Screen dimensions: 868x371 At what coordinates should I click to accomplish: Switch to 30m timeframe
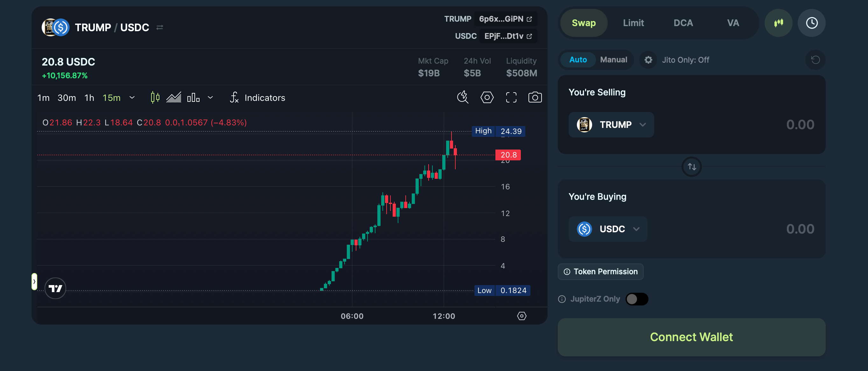coord(67,98)
